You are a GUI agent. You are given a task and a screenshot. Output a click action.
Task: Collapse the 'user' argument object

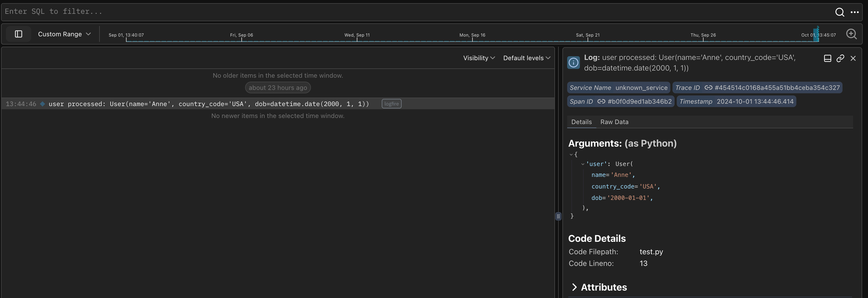tap(583, 164)
